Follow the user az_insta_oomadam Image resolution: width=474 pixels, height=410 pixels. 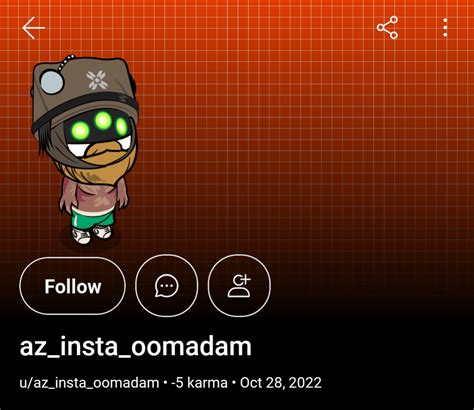click(x=73, y=286)
